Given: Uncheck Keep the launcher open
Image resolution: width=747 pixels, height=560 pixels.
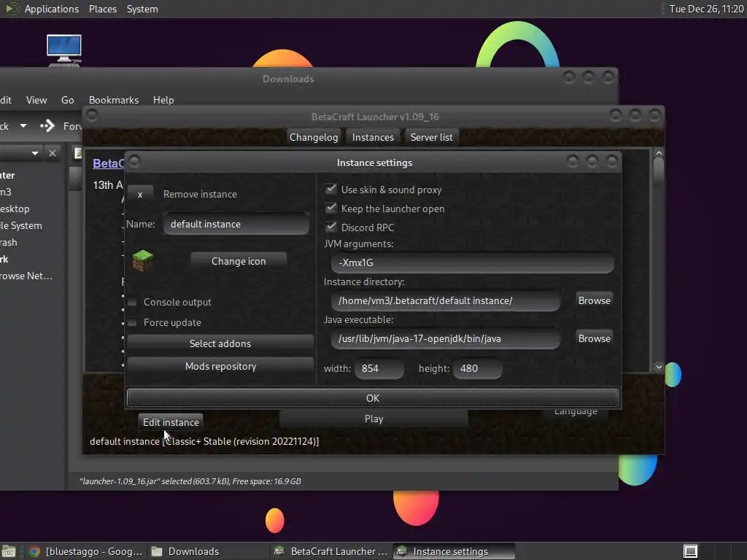Looking at the screenshot, I should pyautogui.click(x=330, y=208).
